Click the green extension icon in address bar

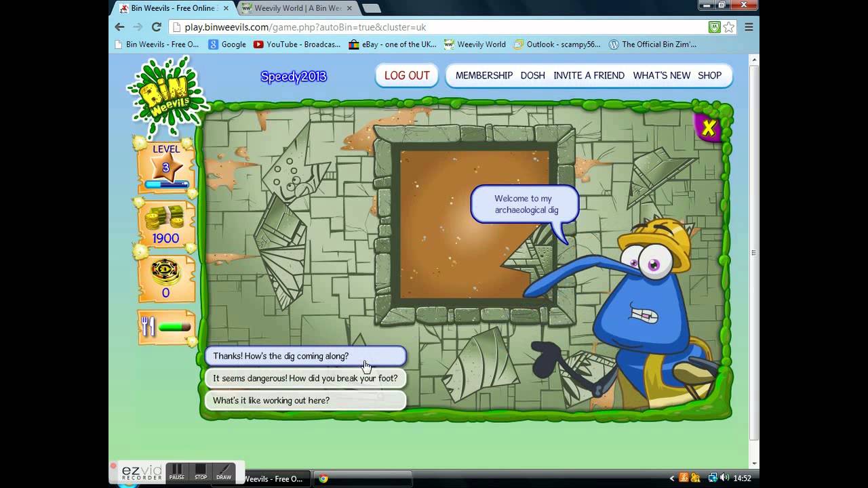click(x=714, y=27)
